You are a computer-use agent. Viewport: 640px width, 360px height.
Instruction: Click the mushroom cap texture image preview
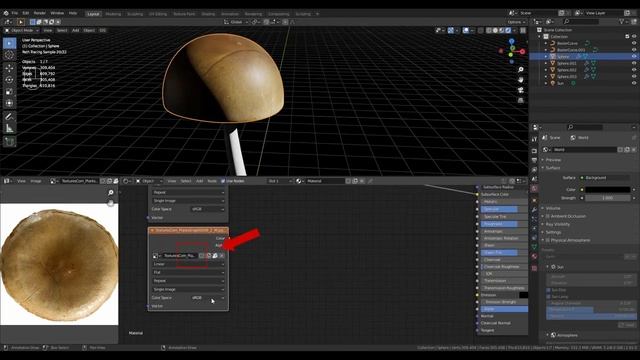(x=59, y=264)
